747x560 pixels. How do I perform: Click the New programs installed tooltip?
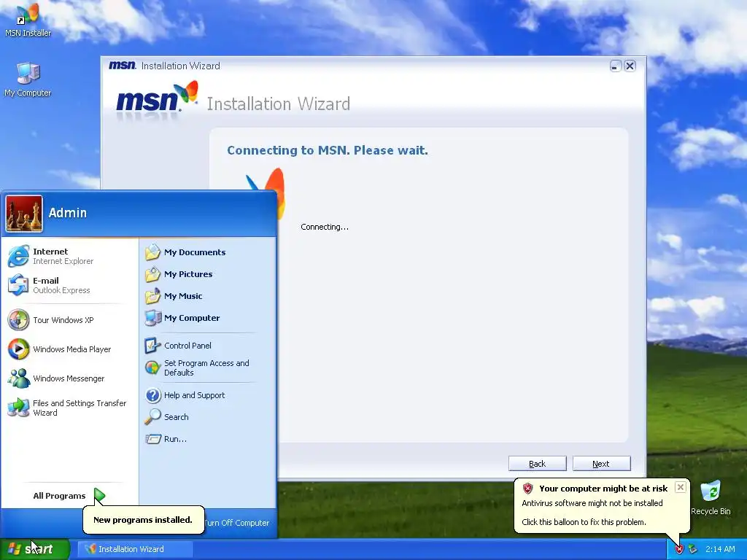(x=143, y=520)
